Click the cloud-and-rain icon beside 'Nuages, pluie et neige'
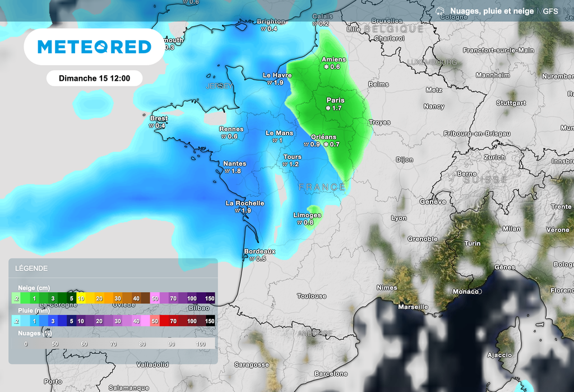 [x=439, y=11]
